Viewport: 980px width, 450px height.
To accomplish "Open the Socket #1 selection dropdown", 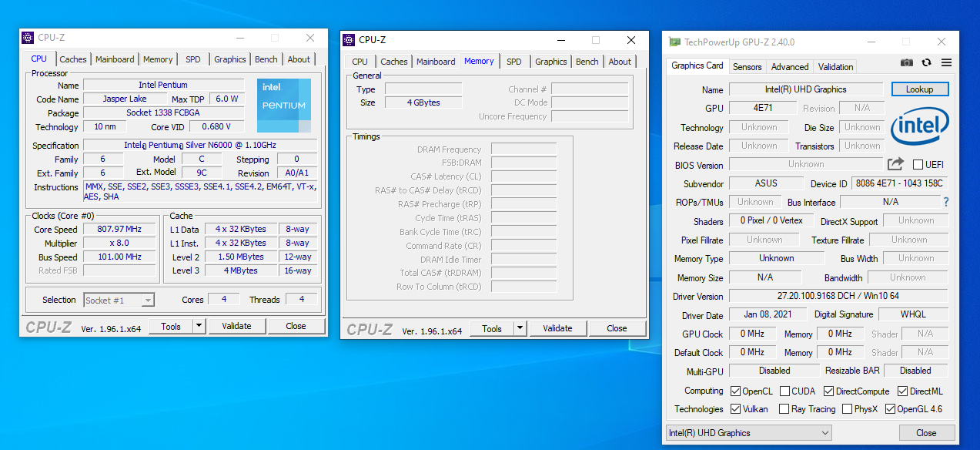I will [119, 300].
